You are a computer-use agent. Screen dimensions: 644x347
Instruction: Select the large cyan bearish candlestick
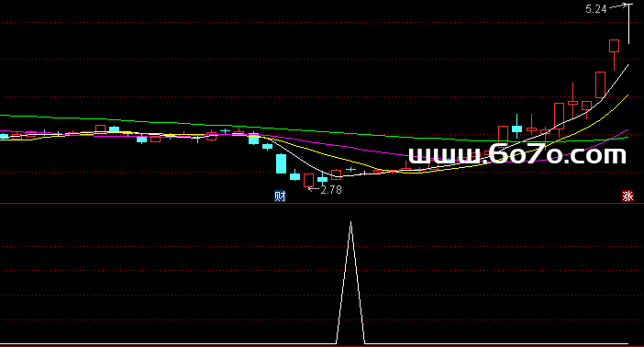[282, 163]
